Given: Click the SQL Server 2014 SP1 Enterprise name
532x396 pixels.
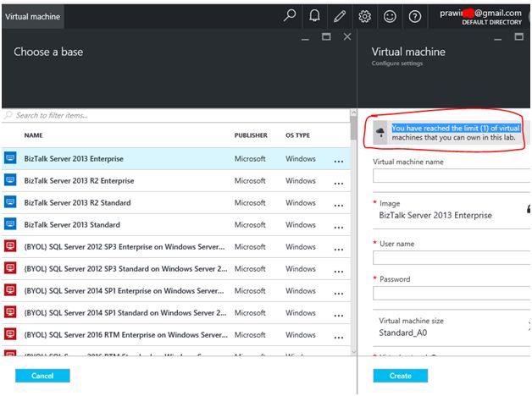Looking at the screenshot, I should 125,290.
